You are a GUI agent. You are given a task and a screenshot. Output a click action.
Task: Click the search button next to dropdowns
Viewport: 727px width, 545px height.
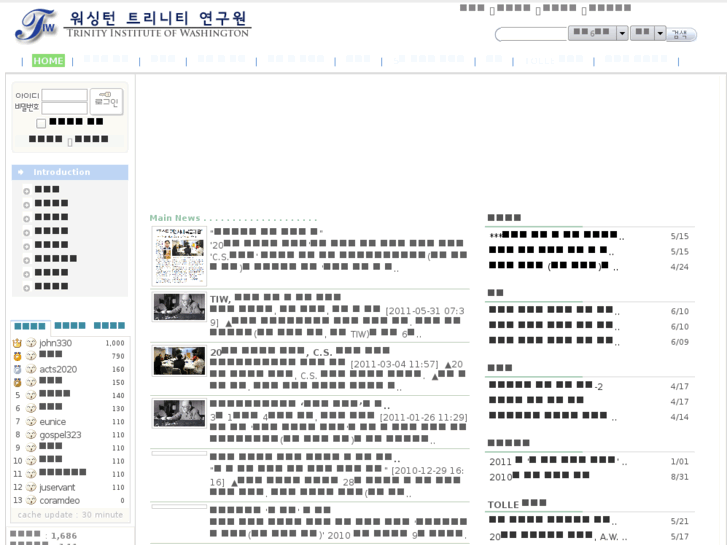point(681,34)
